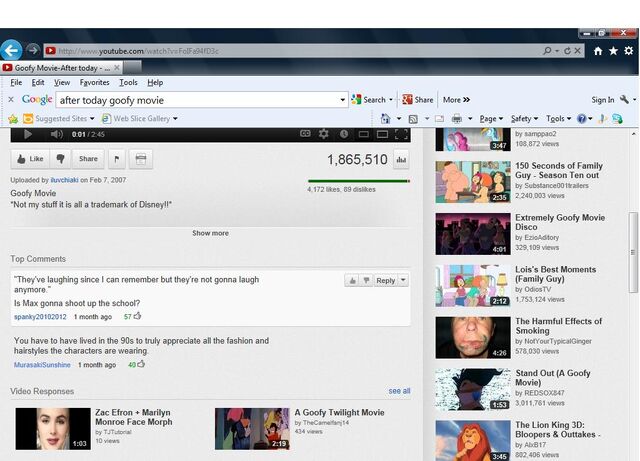Image resolution: width=640 pixels, height=461 pixels.
Task: Open the Help menu
Action: click(x=155, y=82)
